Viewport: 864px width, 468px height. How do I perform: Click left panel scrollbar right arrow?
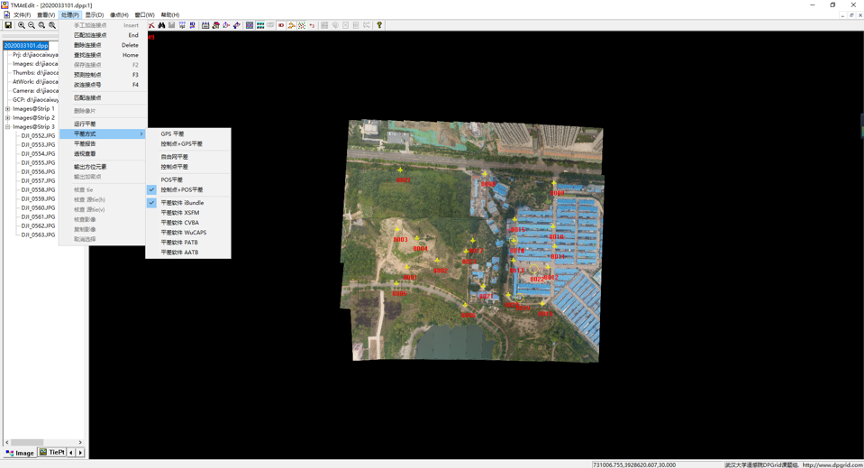tap(80, 442)
